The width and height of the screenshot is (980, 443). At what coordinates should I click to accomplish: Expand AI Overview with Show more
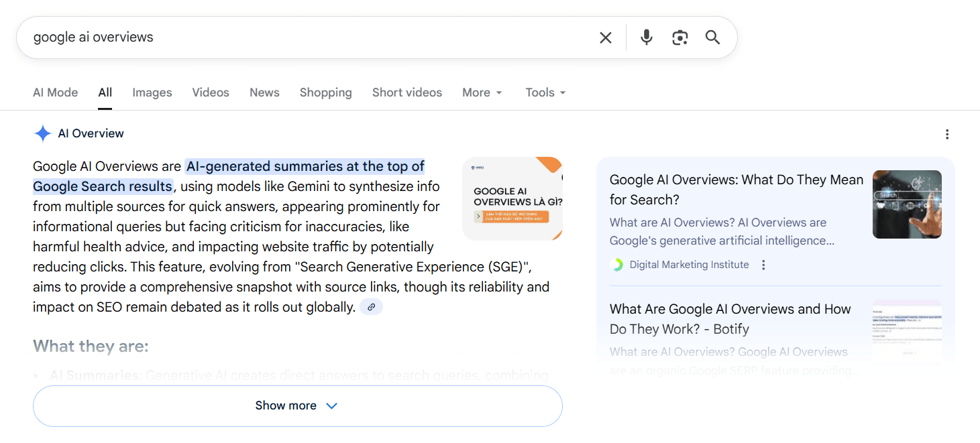point(297,405)
